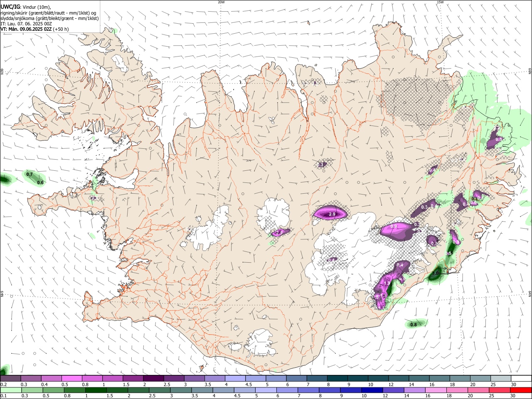Click the palest green 0.1 swatch, lower legend row
The width and height of the screenshot is (532, 399).
point(11,390)
